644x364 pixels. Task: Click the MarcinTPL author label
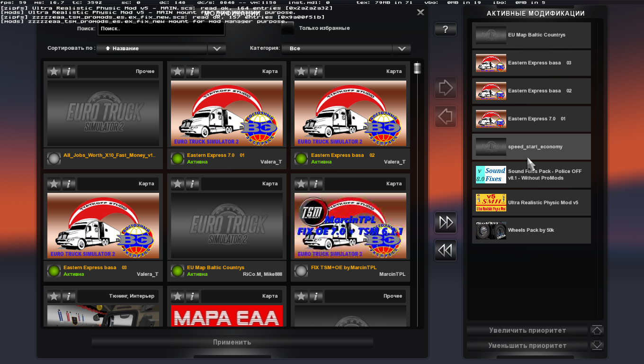click(x=392, y=274)
